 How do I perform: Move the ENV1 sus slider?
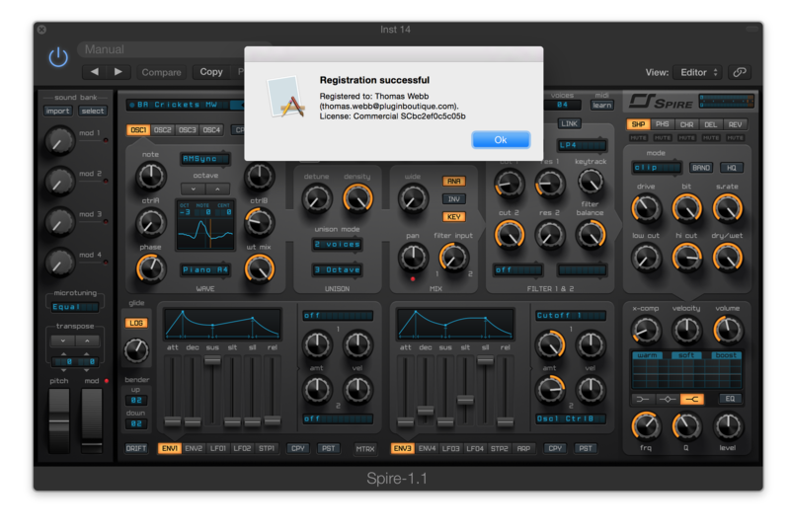click(212, 359)
